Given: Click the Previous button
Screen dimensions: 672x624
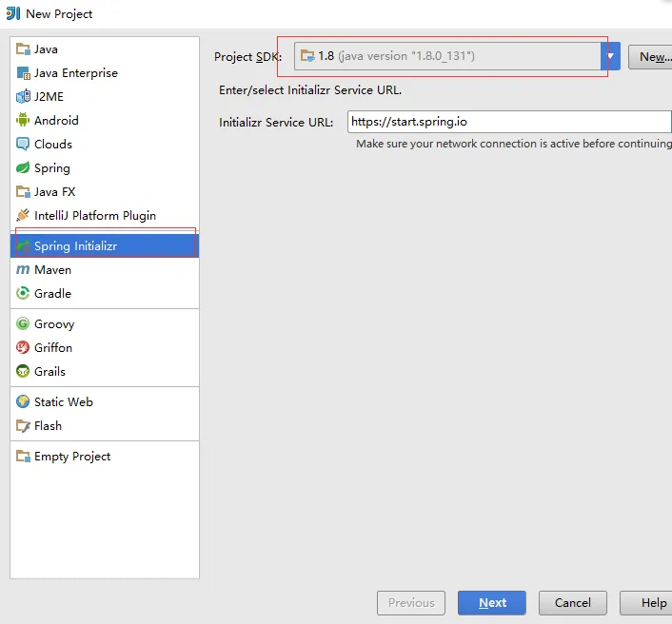Looking at the screenshot, I should (411, 602).
